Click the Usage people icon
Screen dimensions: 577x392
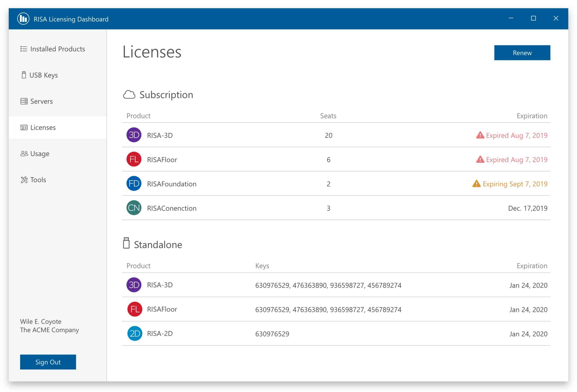point(24,154)
